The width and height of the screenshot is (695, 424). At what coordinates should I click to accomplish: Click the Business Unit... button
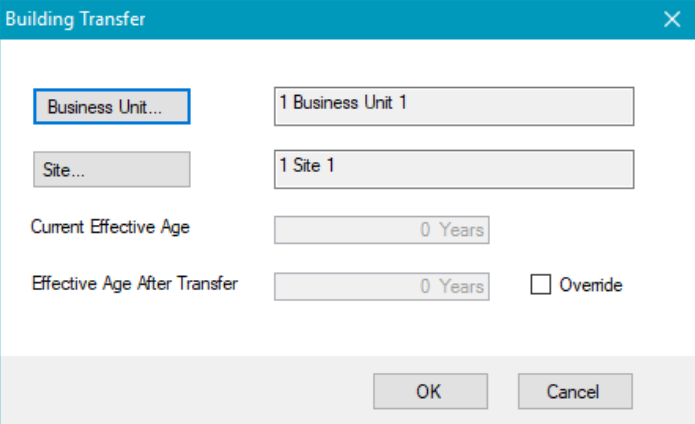point(111,106)
